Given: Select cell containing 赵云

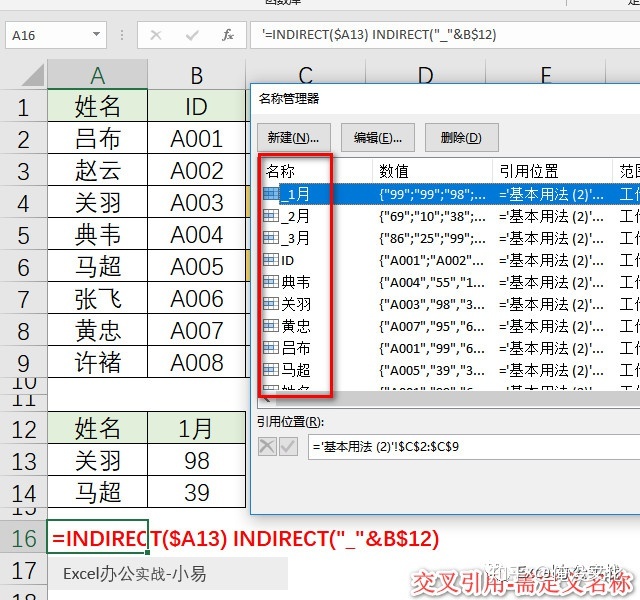Looking at the screenshot, I should (x=98, y=170).
